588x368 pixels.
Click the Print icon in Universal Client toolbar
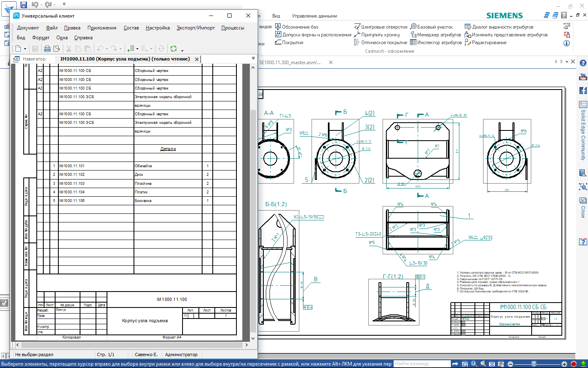click(x=47, y=49)
